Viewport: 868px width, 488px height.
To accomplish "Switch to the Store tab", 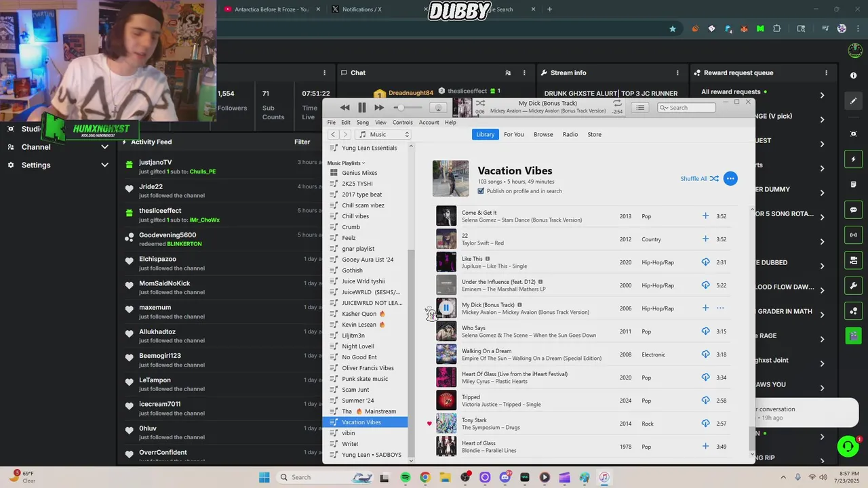I will point(595,134).
